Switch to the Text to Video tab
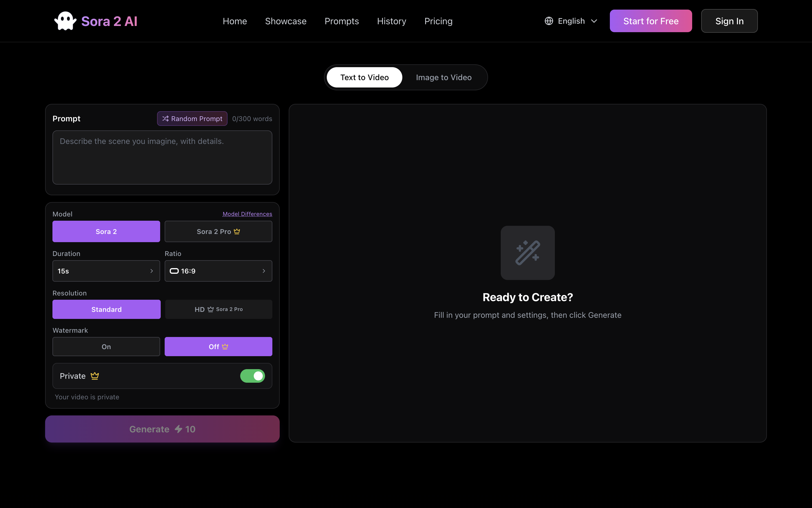This screenshot has width=812, height=508. [364, 77]
